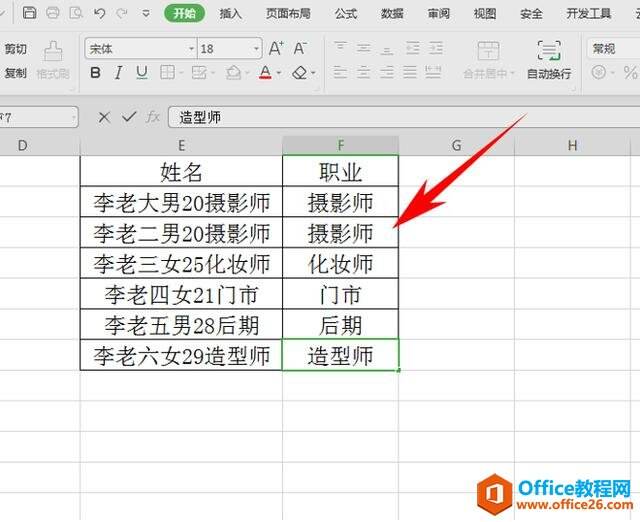Click cell containing 门市 in column F
The width and height of the screenshot is (640, 522).
tap(340, 294)
